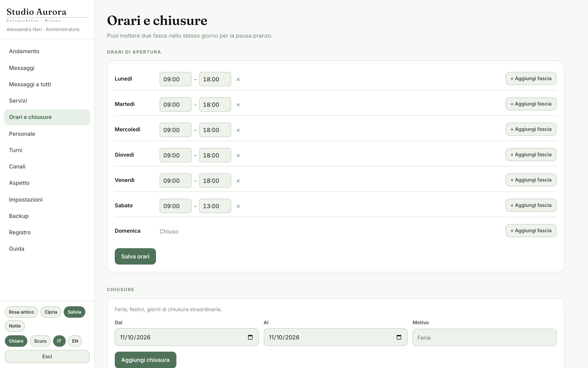
Task: Set language to EN
Action: point(75,341)
